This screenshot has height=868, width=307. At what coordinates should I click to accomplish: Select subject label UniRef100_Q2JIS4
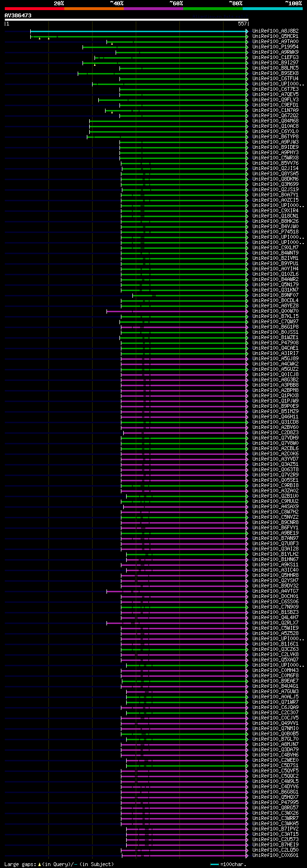275,169
